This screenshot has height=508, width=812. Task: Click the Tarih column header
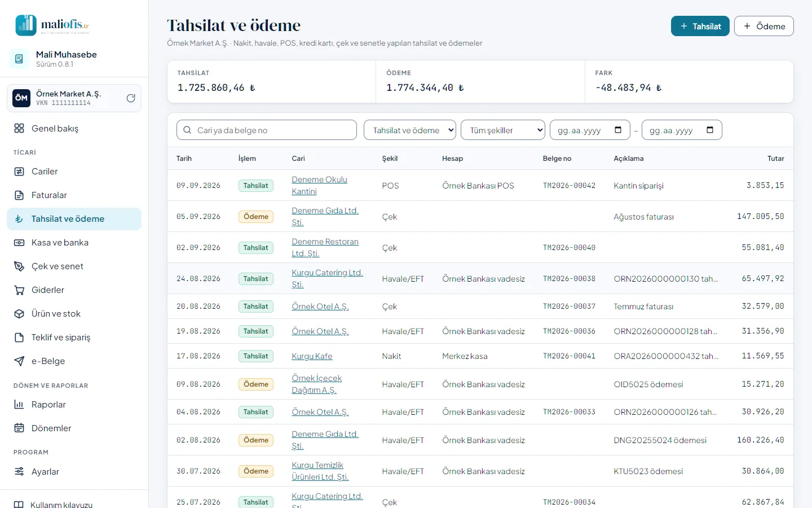click(x=184, y=159)
